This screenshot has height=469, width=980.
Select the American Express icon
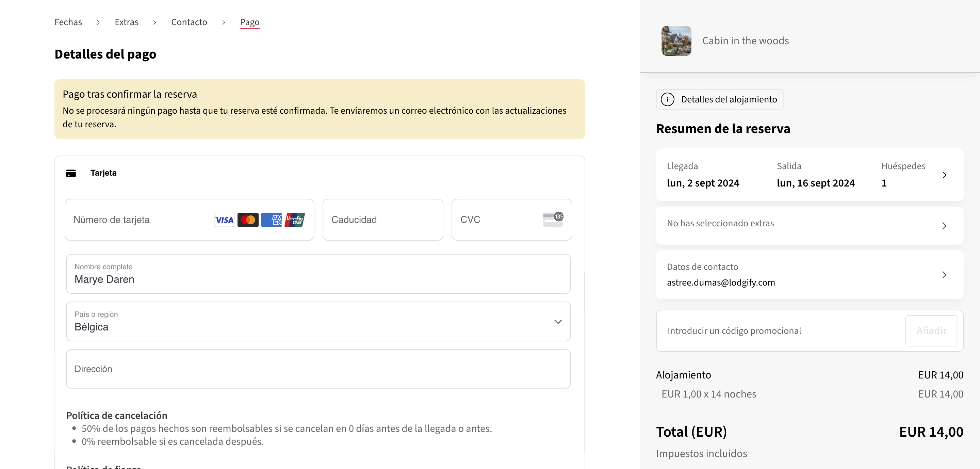(272, 220)
